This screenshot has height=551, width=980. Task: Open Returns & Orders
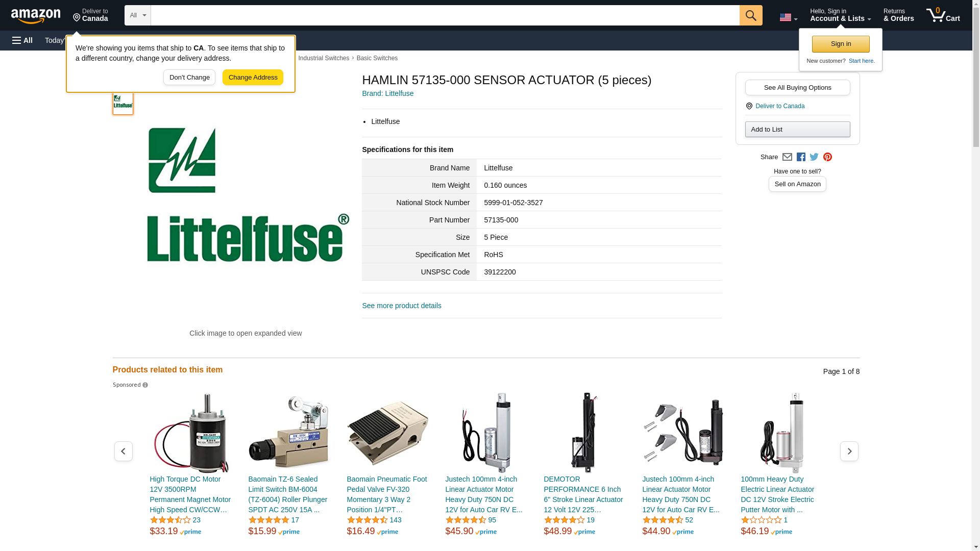tap(898, 15)
